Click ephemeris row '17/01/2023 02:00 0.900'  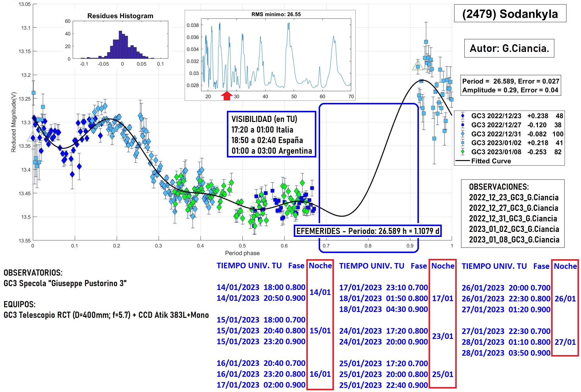[x=261, y=385]
